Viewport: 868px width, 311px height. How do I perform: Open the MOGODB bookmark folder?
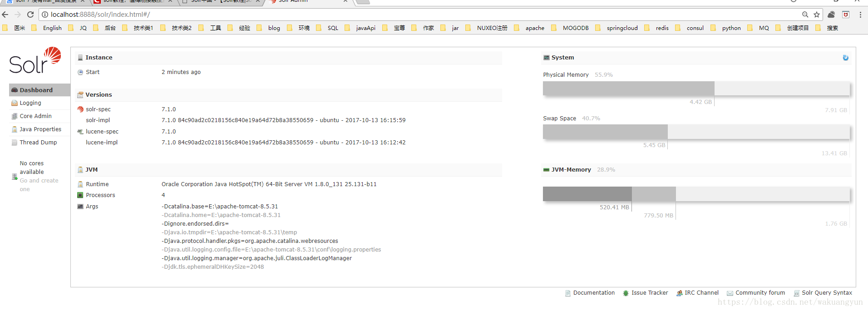570,28
